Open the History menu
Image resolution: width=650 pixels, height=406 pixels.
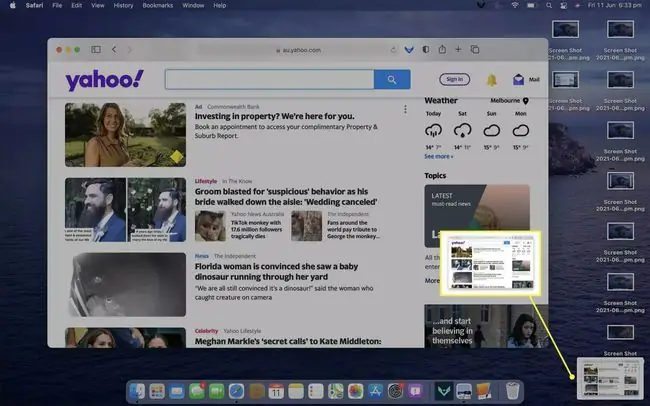tap(124, 5)
